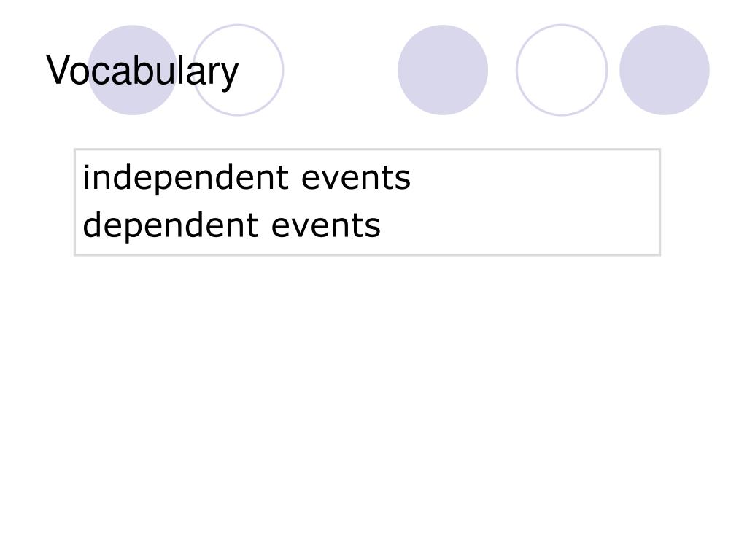Click the filled circle between the two outlined circles
747x560 pixels.
pos(443,70)
